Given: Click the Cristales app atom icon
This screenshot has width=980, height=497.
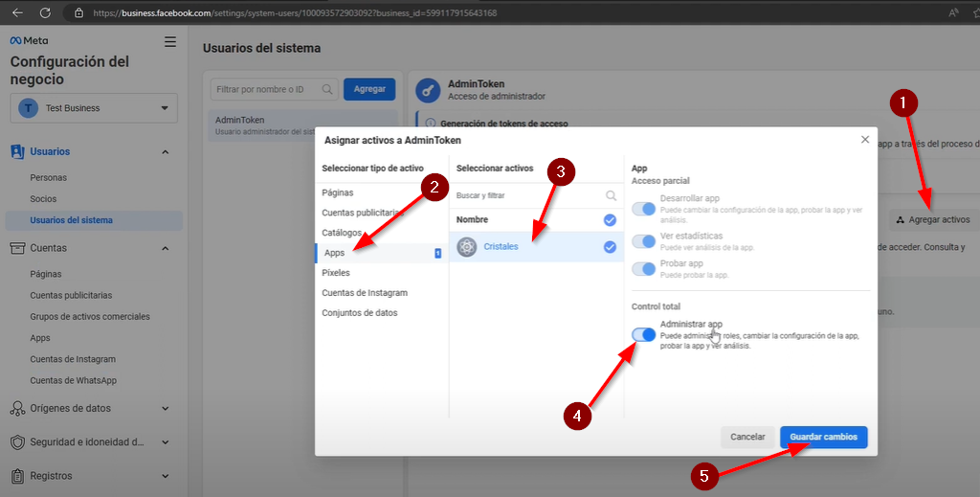Looking at the screenshot, I should click(x=467, y=247).
